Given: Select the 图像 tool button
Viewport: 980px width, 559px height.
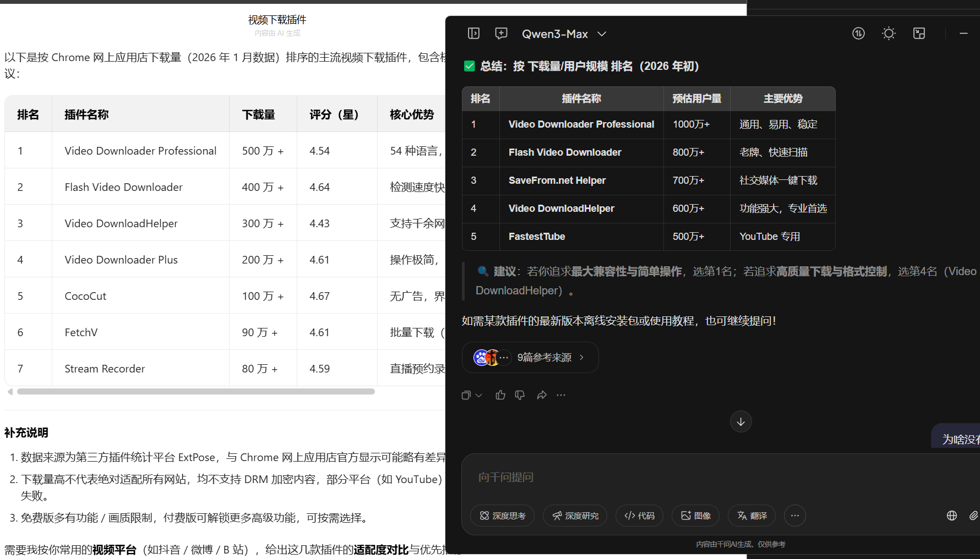Looking at the screenshot, I should click(695, 516).
